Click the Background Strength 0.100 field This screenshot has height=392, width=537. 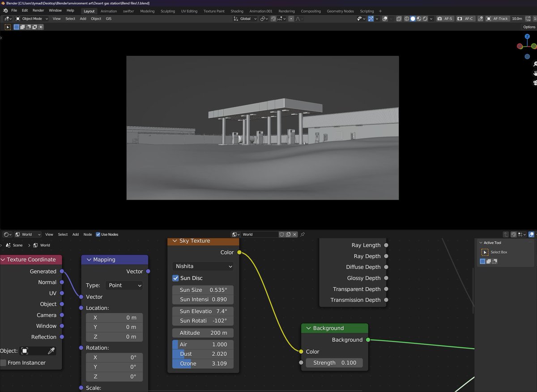(x=334, y=363)
